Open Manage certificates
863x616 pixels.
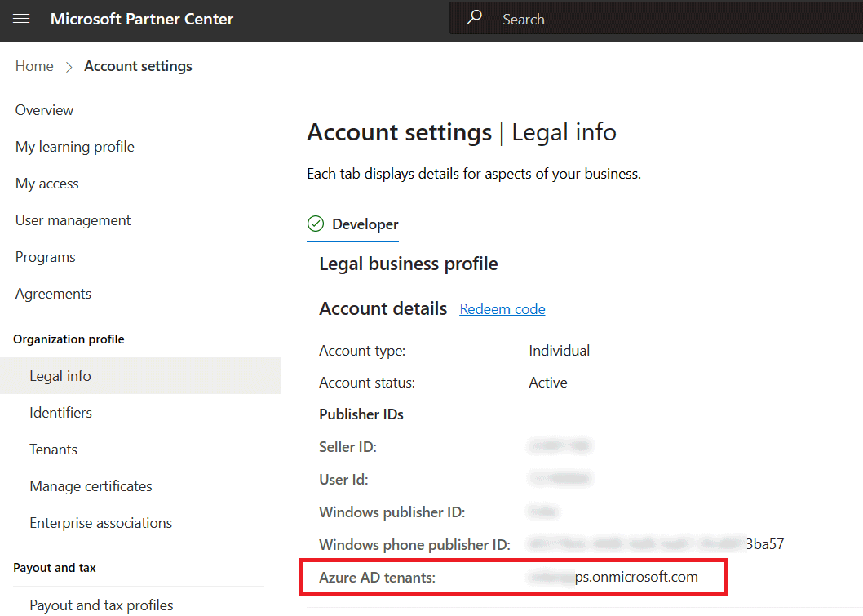click(91, 486)
